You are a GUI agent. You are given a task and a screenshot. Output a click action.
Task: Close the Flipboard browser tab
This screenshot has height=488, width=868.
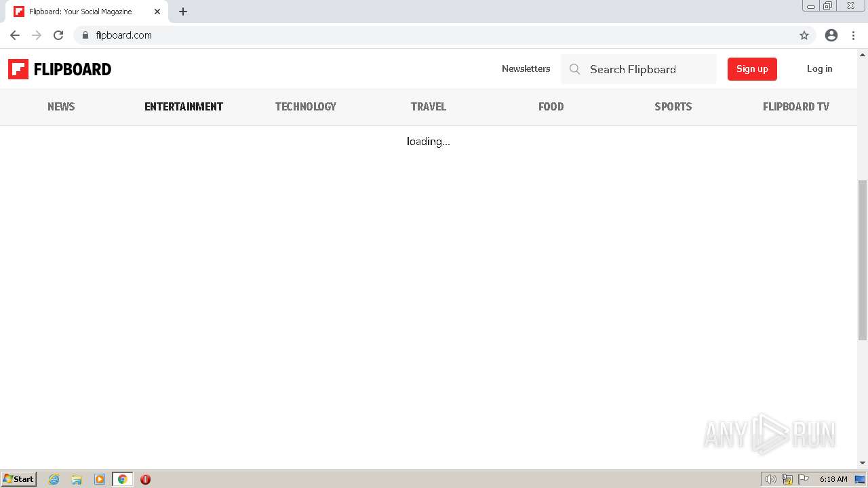point(157,12)
